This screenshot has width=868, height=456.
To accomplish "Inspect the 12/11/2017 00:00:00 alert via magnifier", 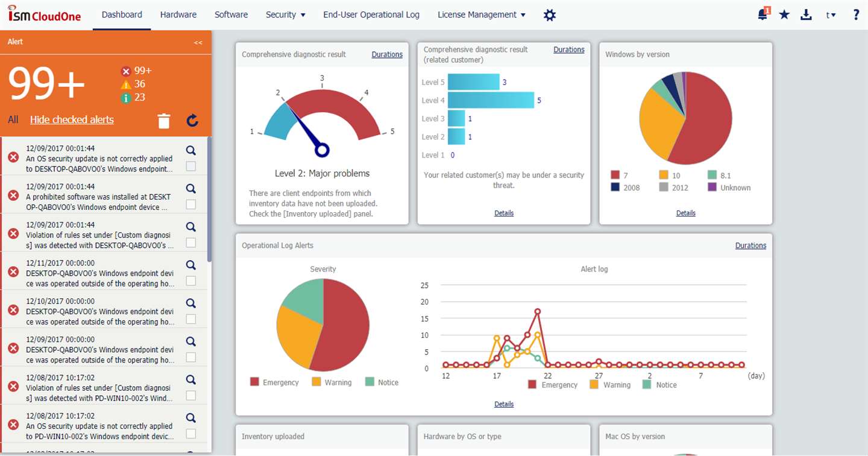I will (191, 265).
